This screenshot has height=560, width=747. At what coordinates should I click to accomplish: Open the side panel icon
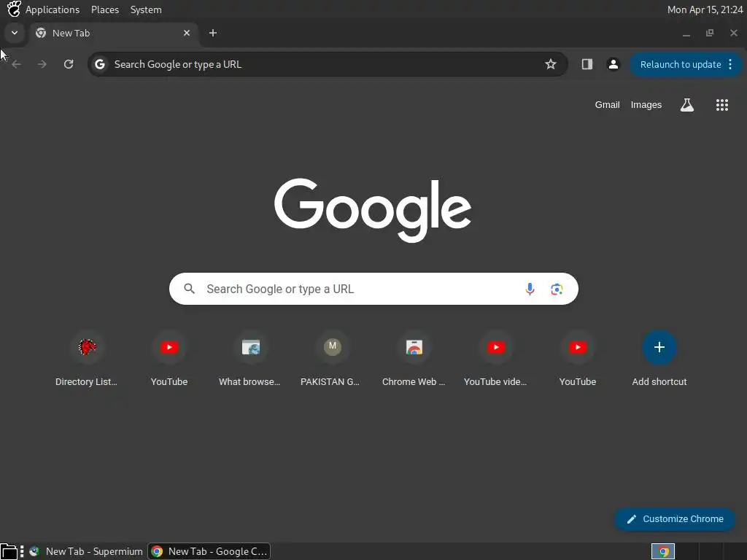(587, 64)
